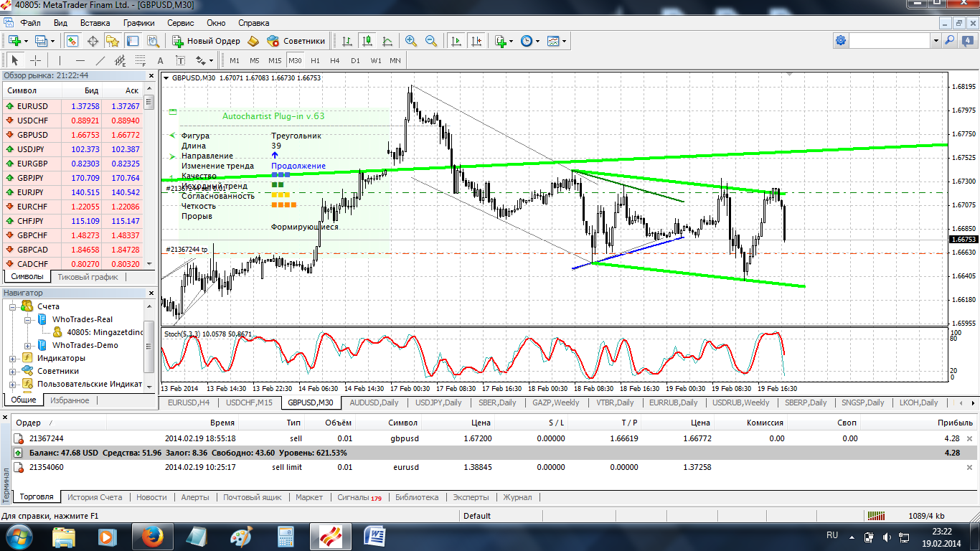Select the vertical line drawing tool

[x=60, y=60]
